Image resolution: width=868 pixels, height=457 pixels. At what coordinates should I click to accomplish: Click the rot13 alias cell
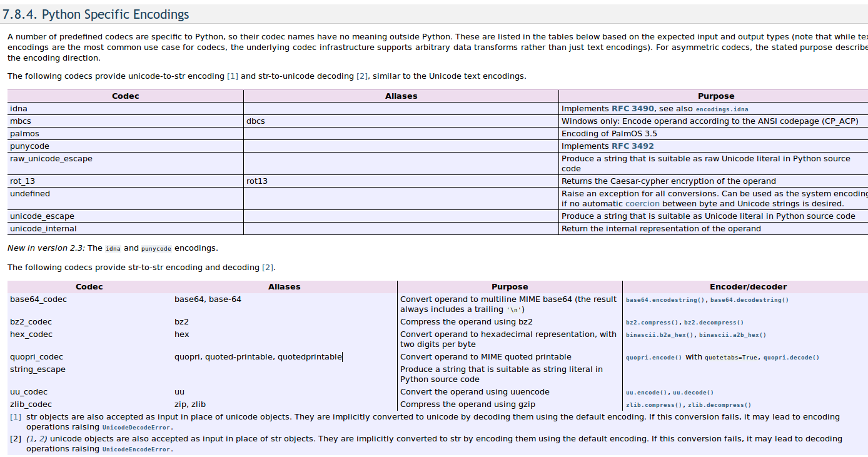click(x=401, y=181)
